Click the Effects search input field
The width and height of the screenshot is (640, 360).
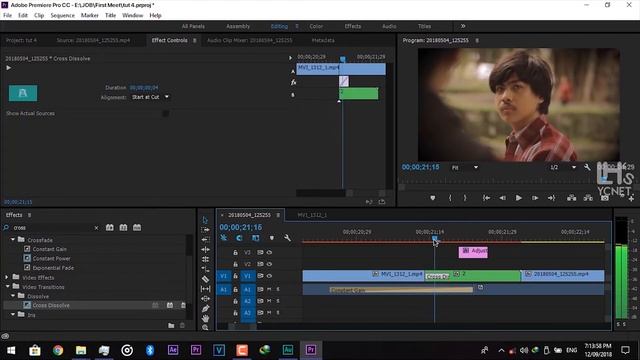tap(52, 228)
